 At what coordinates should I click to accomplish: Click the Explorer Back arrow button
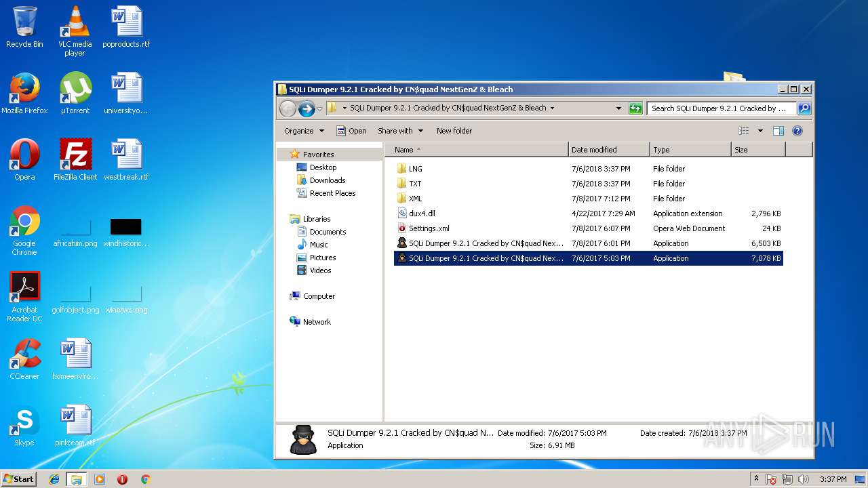pos(288,108)
